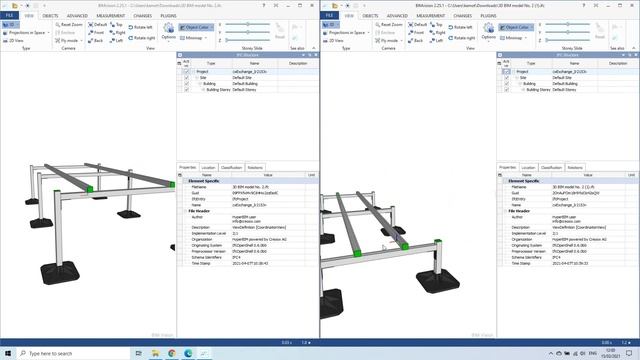Switch to Front view in left window
Viewport: 640px width, 360px height.
coord(96,33)
